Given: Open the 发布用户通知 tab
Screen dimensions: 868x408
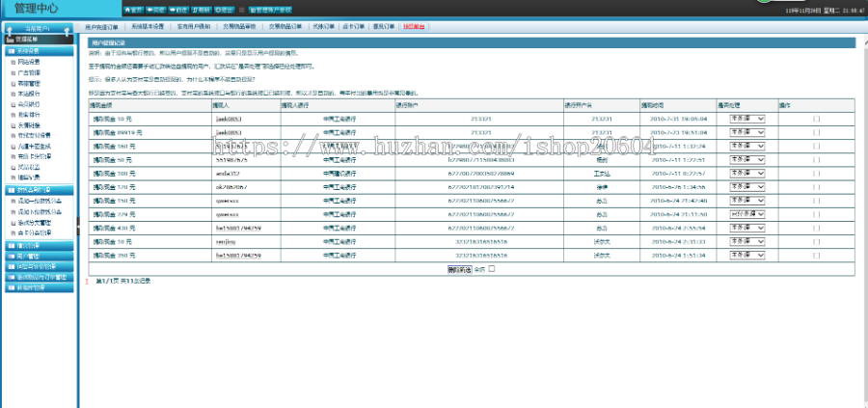Looking at the screenshot, I should pyautogui.click(x=193, y=27).
